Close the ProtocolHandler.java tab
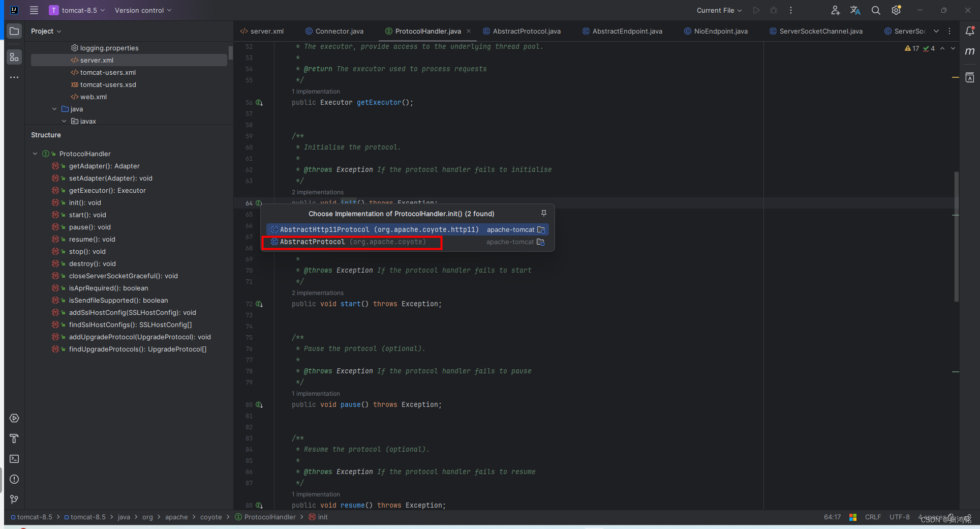 (469, 31)
